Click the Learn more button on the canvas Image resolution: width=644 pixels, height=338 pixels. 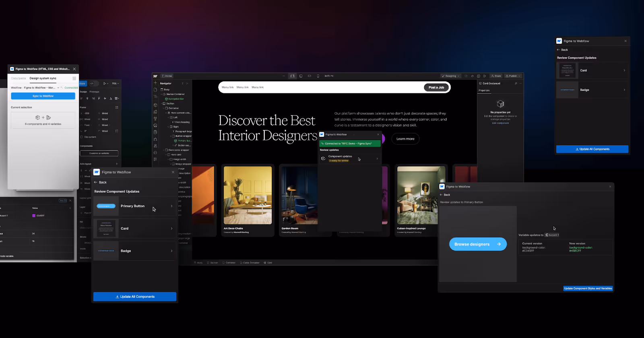[x=405, y=139]
